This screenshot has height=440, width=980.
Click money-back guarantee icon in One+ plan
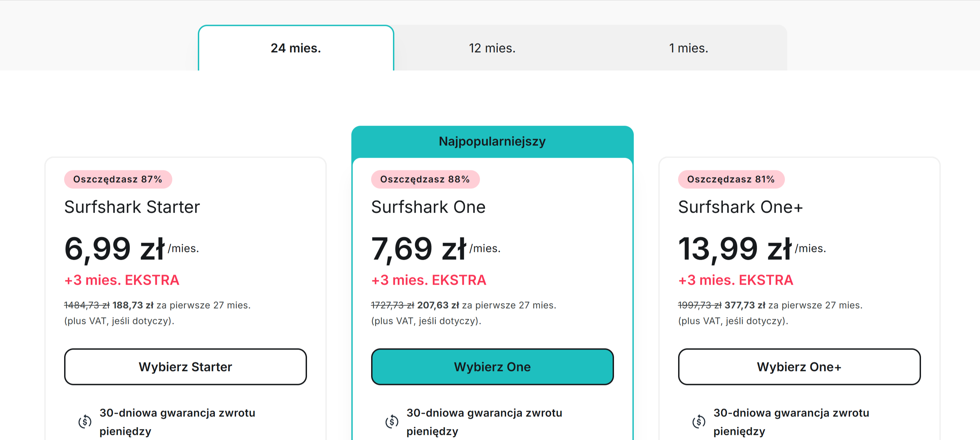click(699, 421)
